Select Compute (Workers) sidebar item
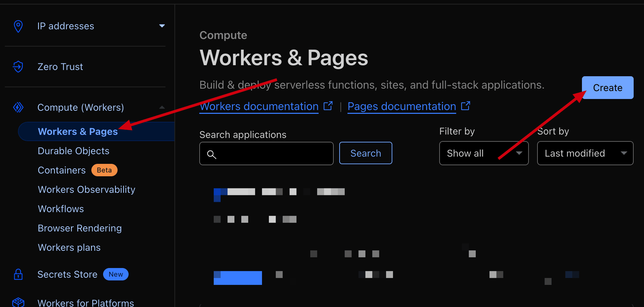644x307 pixels. click(x=81, y=107)
